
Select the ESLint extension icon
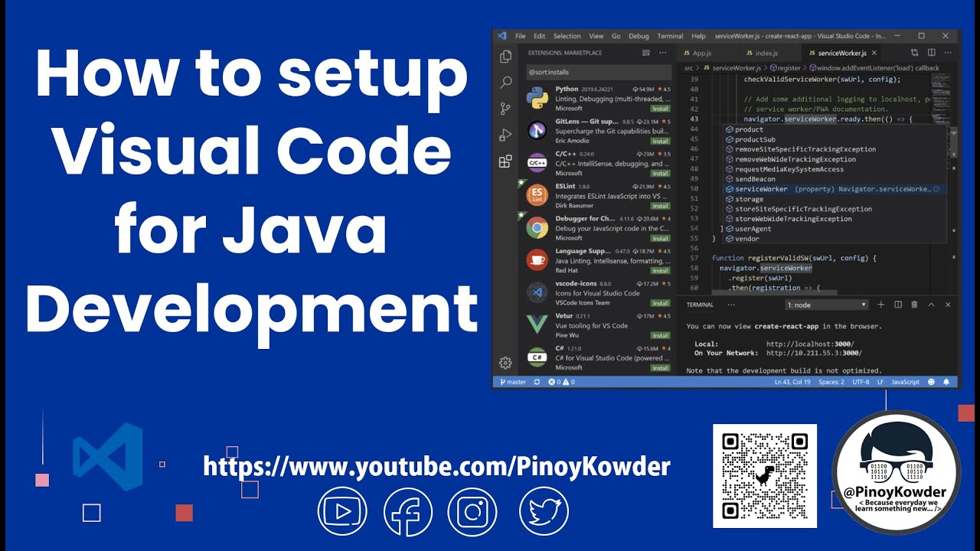click(x=537, y=195)
